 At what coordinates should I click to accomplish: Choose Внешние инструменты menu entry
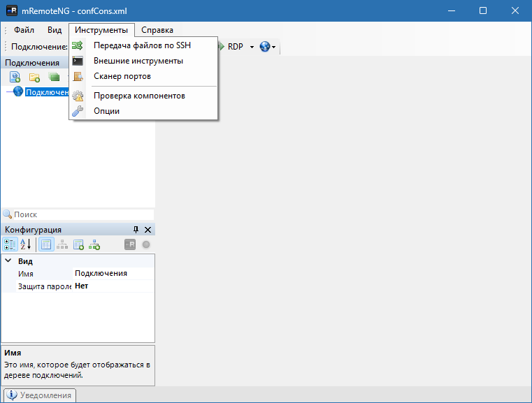143,61
